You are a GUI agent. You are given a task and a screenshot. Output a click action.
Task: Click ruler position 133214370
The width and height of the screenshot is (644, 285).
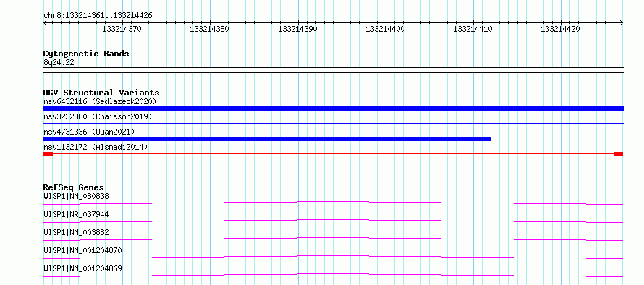(122, 29)
